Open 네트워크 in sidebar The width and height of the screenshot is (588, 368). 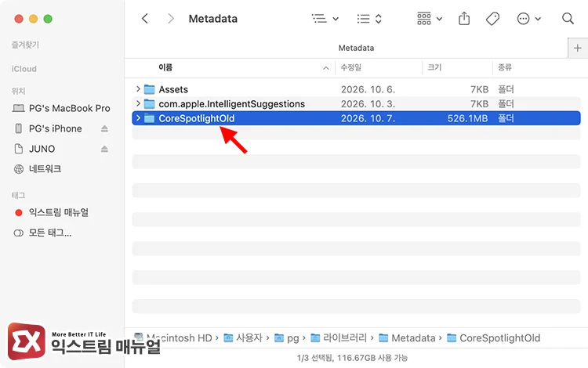point(45,169)
